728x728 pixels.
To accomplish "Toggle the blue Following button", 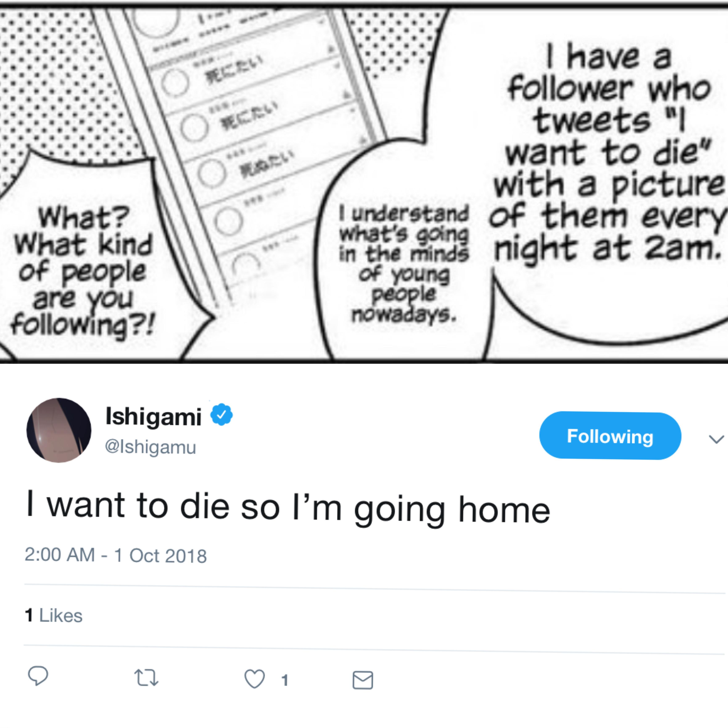I will [x=610, y=436].
